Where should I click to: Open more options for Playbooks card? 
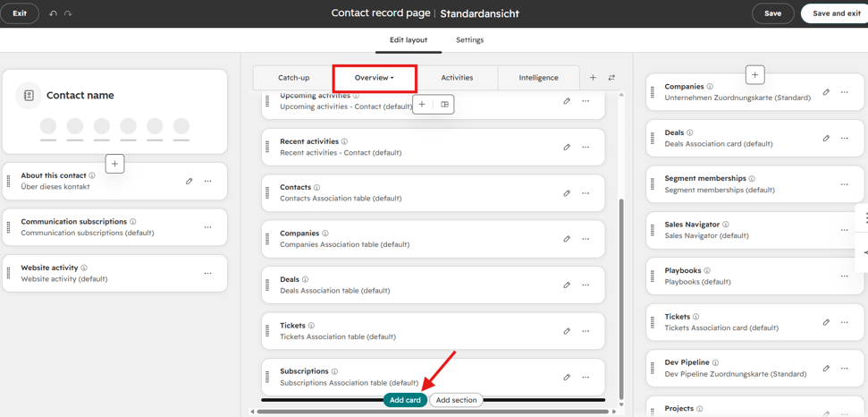[x=845, y=277]
